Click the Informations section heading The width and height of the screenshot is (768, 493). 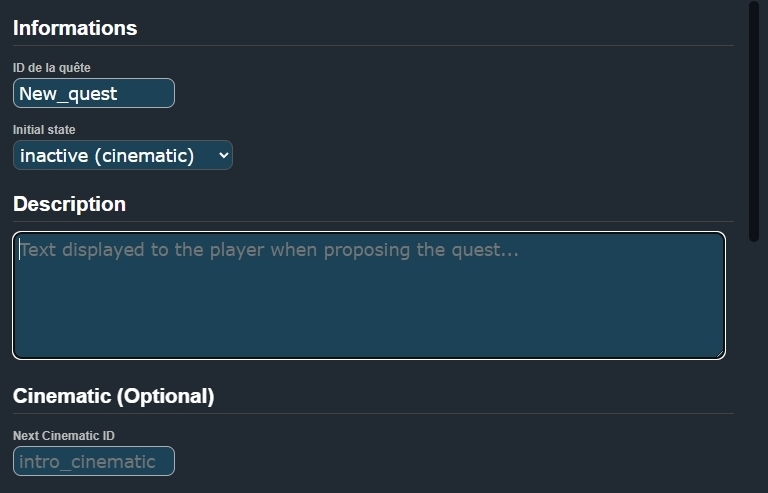point(75,28)
